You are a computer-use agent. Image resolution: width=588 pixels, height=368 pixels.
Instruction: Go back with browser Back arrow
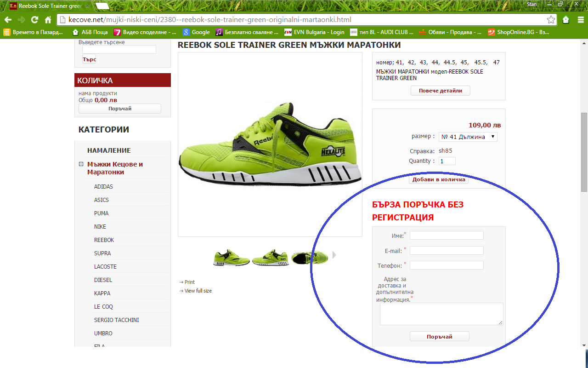point(8,20)
